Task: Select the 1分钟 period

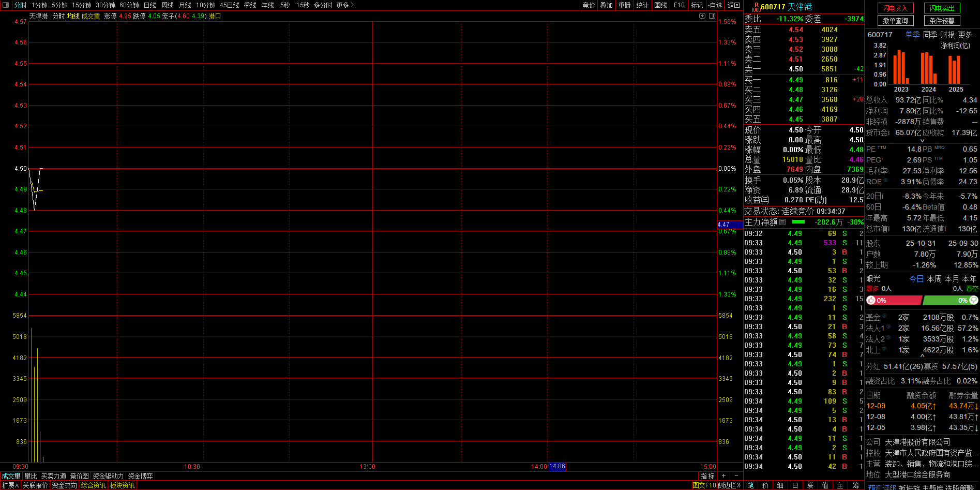Action: [39, 5]
